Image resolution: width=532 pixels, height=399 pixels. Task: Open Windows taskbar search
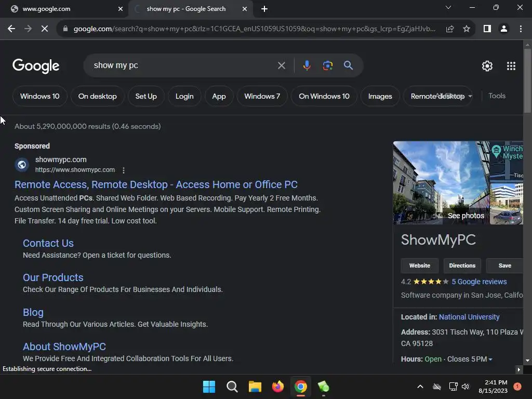click(x=232, y=387)
